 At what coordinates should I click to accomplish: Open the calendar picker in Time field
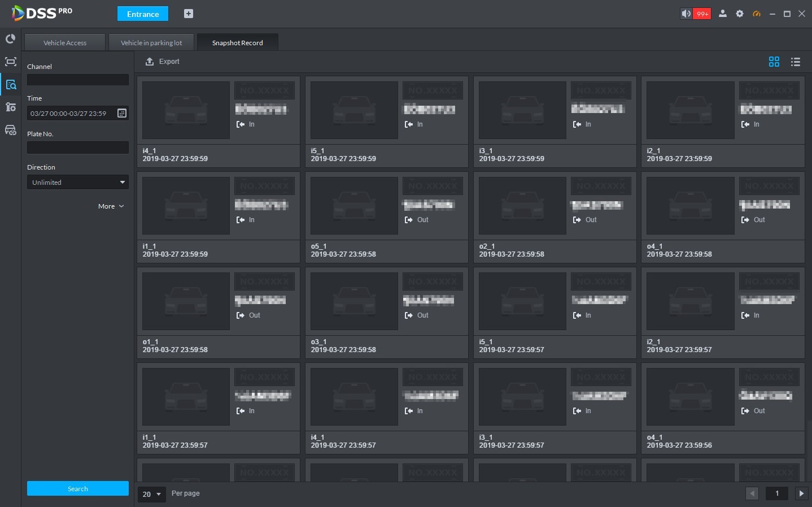tap(121, 113)
